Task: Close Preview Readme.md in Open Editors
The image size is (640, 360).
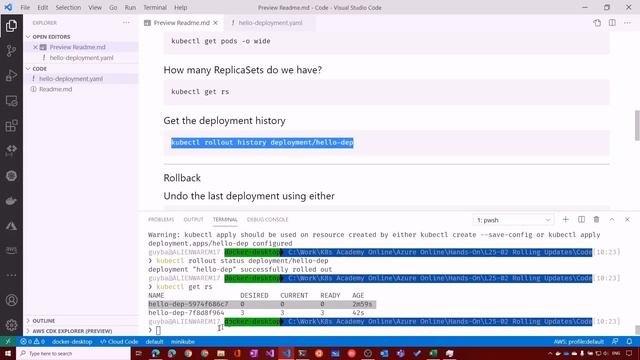Action: (x=35, y=47)
